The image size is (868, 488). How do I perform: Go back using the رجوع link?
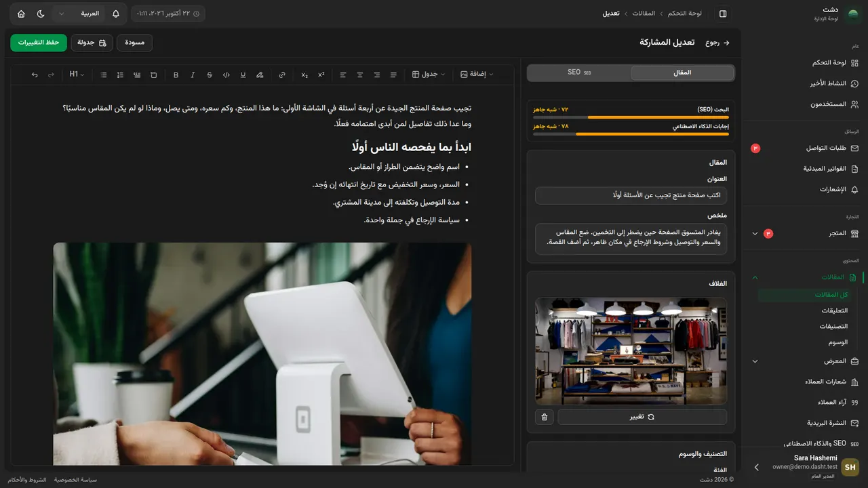click(717, 43)
